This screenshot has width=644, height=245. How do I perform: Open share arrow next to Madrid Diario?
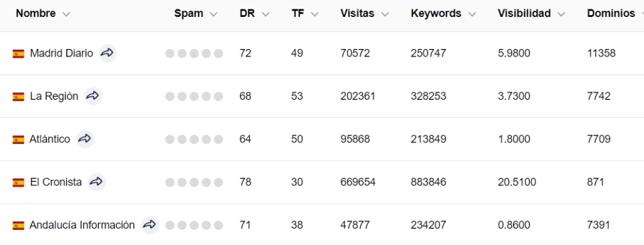pyautogui.click(x=108, y=53)
